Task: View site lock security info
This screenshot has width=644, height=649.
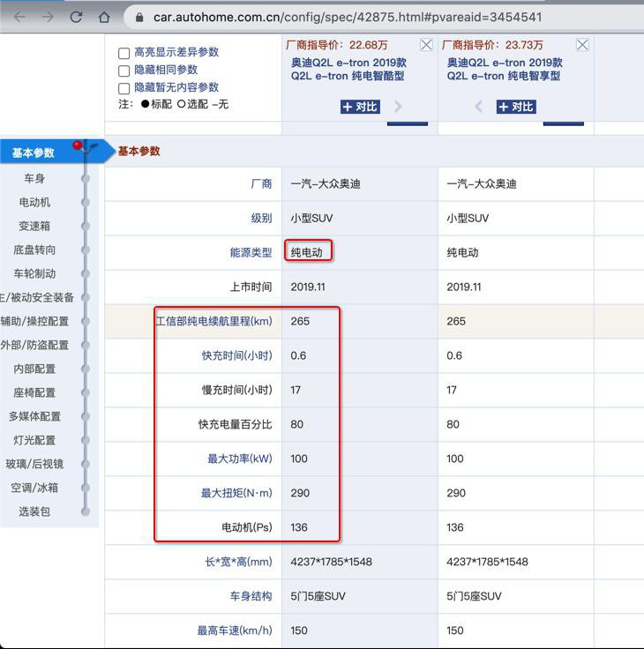Action: 139,17
